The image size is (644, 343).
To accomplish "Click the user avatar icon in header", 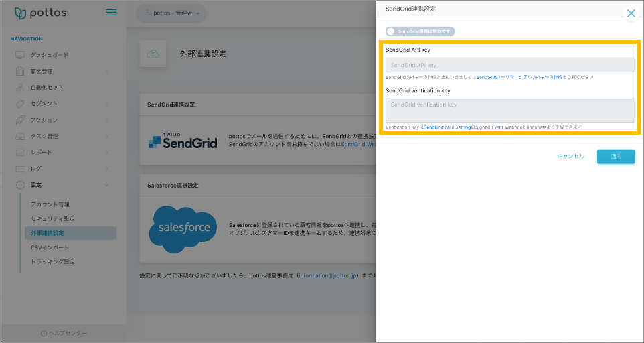I will point(147,13).
